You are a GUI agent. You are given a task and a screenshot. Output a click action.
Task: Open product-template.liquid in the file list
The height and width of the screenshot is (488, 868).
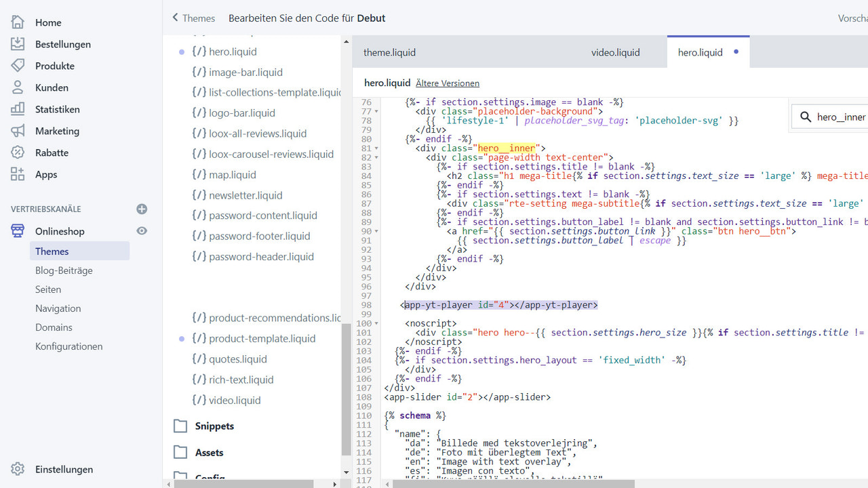point(262,338)
